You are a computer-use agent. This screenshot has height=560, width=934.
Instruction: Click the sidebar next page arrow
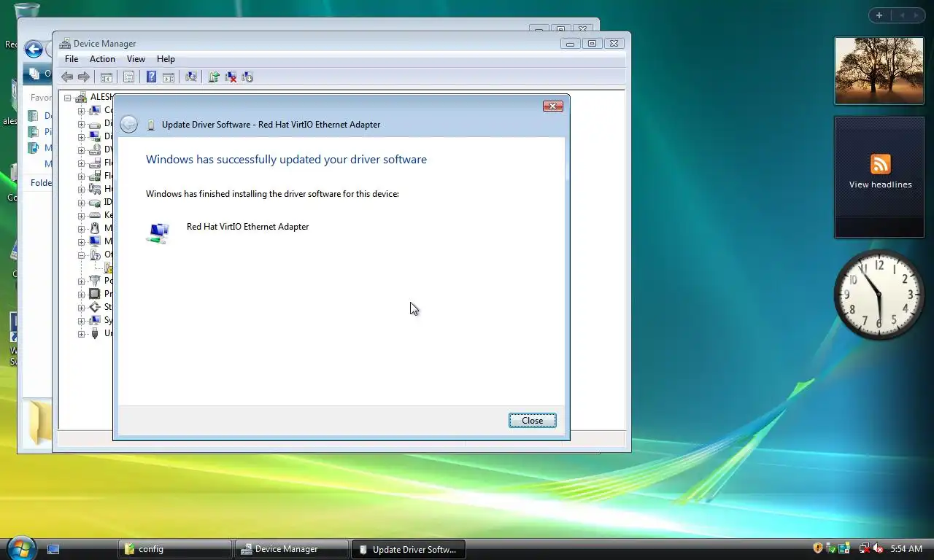[916, 15]
